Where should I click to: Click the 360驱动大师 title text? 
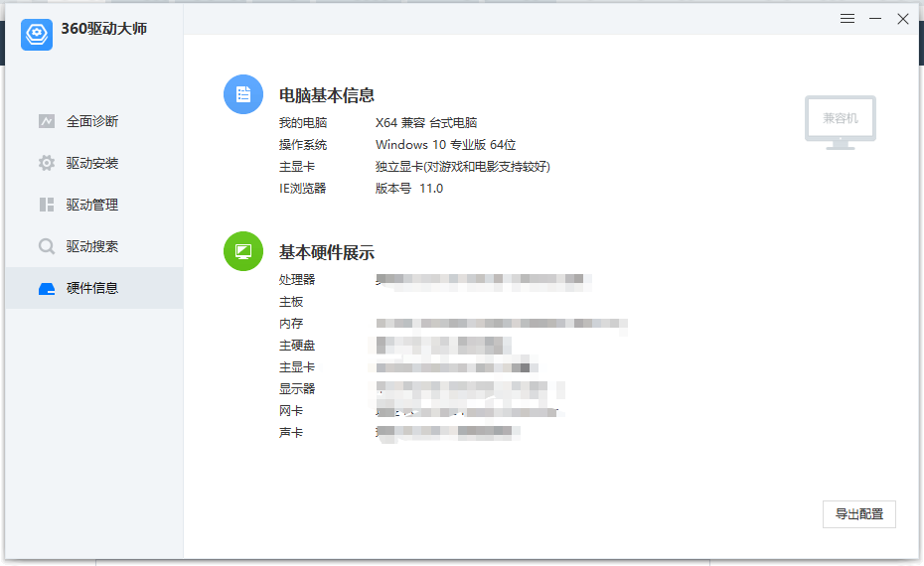(104, 28)
